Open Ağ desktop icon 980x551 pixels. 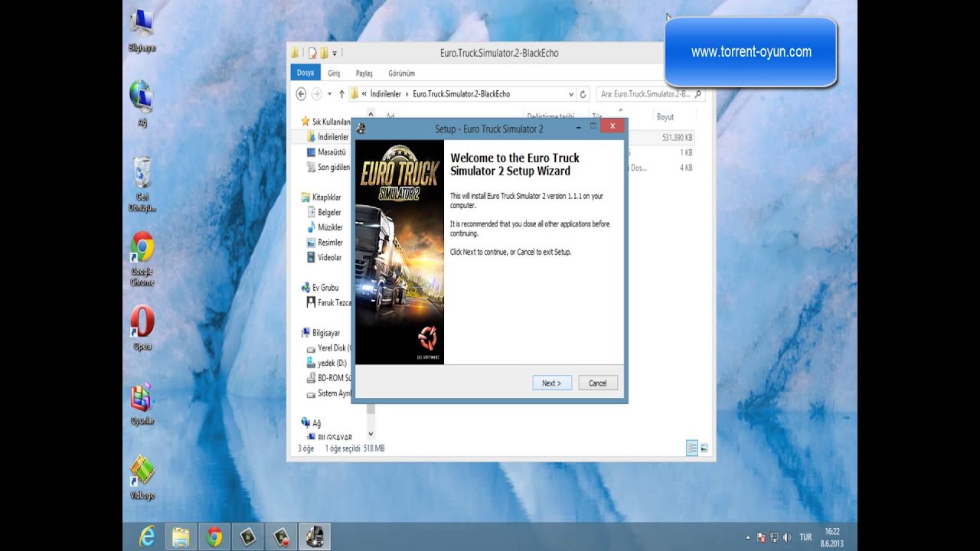(x=142, y=103)
